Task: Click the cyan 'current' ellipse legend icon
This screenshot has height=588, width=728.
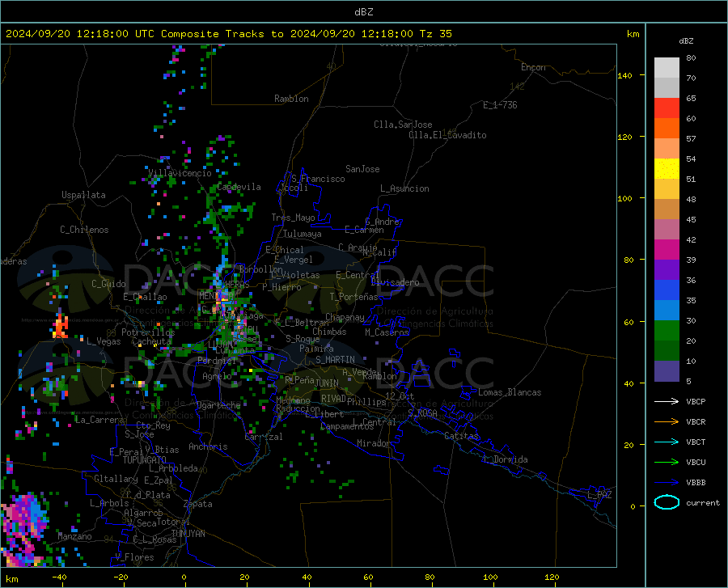Action: 667,502
